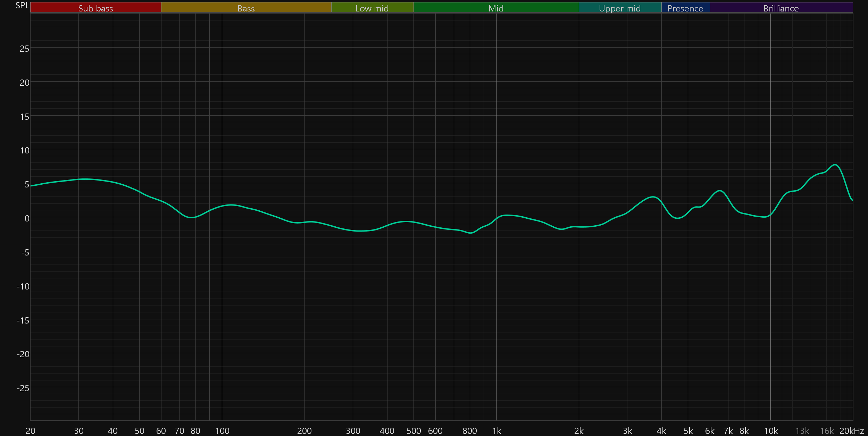
Task: Select the Mid band header
Action: coord(496,8)
